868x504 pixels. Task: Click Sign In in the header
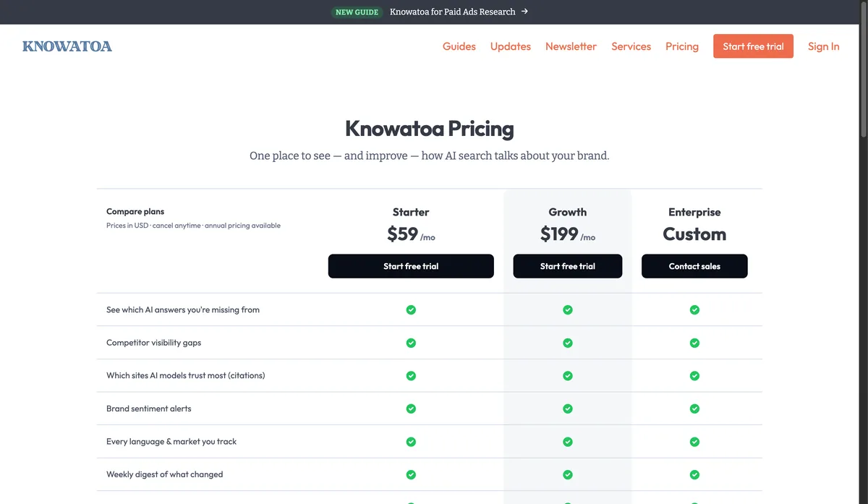point(824,46)
